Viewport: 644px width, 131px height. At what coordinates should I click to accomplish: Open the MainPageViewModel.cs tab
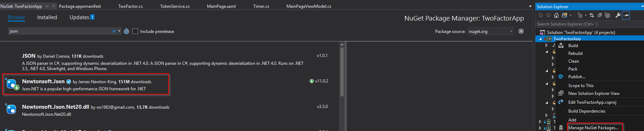pos(309,6)
